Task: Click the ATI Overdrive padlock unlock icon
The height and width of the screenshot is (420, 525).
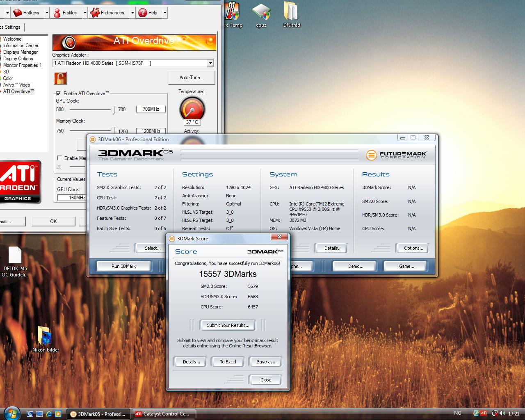Action: point(60,78)
